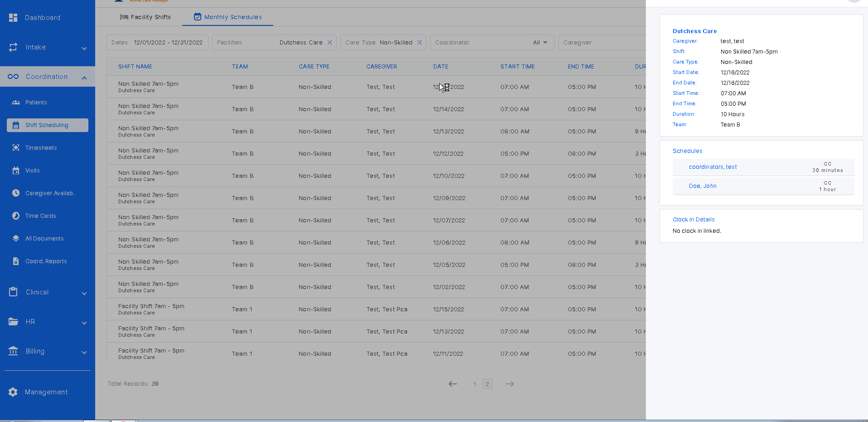This screenshot has height=422, width=868.
Task: Click Clock In Details heading
Action: tap(693, 220)
